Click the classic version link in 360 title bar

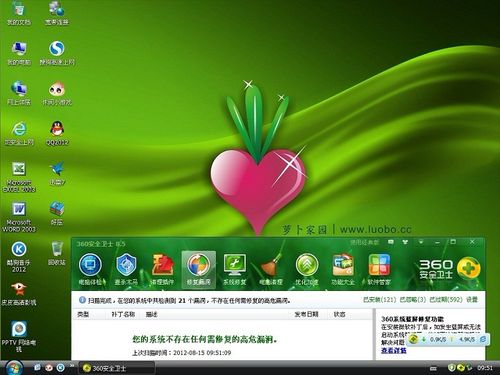coord(364,242)
